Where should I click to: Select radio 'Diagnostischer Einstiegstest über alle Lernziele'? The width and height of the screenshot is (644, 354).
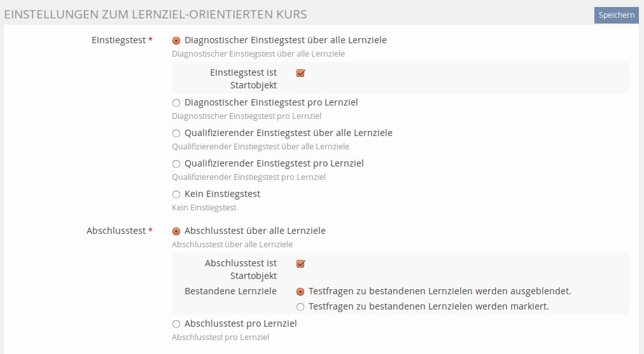[176, 41]
